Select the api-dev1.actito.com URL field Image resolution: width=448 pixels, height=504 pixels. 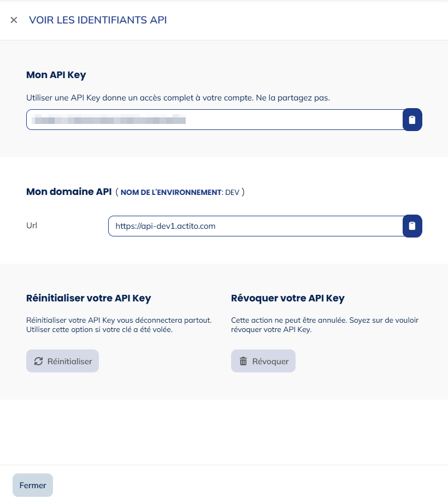[x=255, y=226]
